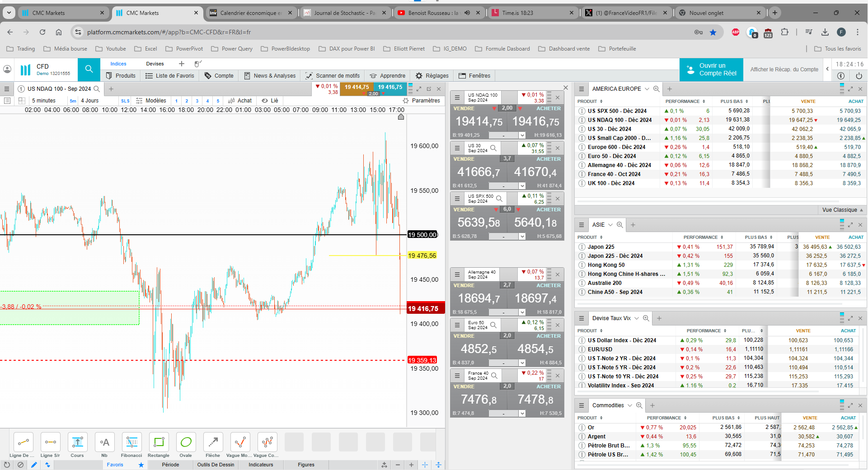Screen dimensions: 868x470
Task: Click the Ouvrir un Compte Réel button
Action: 711,70
